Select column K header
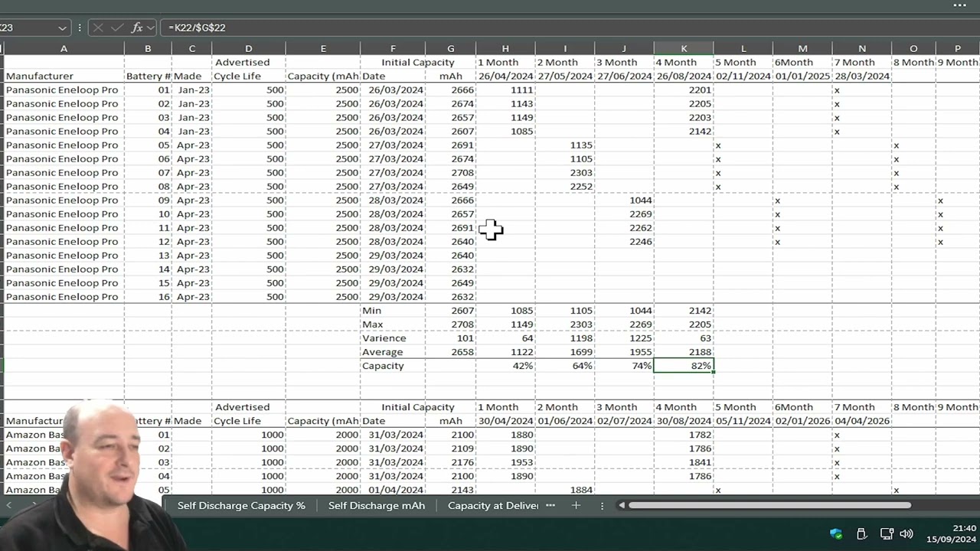Screen dimensions: 980x551 tap(684, 48)
